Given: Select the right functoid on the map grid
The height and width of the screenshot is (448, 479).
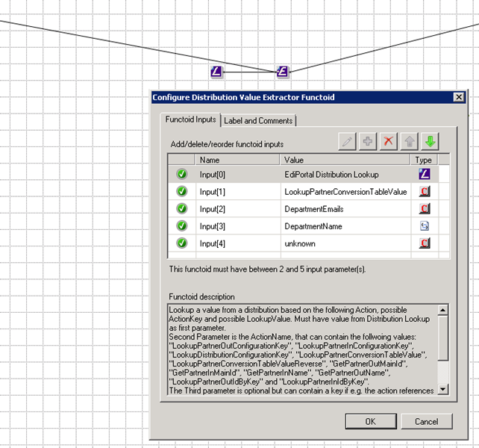Looking at the screenshot, I should tap(282, 72).
